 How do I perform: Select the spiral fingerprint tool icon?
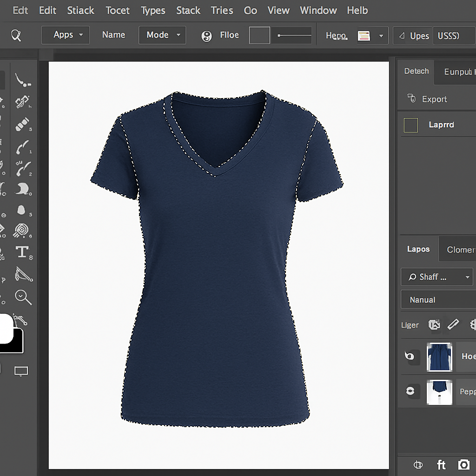(x=21, y=231)
